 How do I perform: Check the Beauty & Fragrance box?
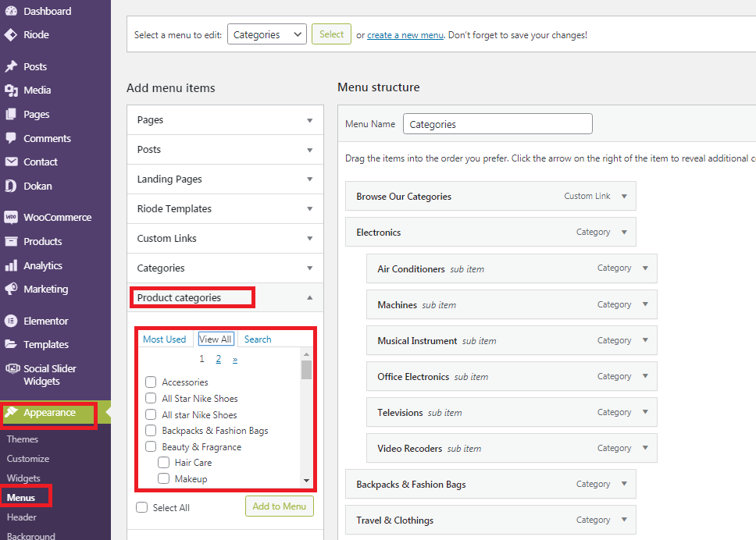click(x=151, y=447)
